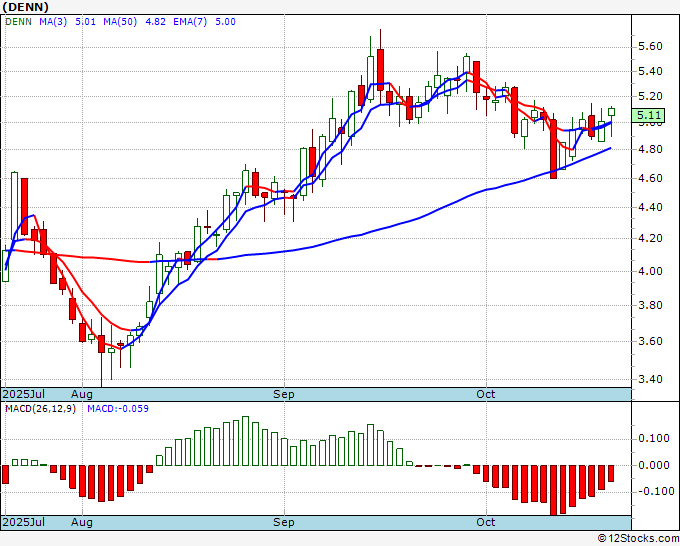
Task: Click the 50-day moving average line end
Action: pos(610,148)
